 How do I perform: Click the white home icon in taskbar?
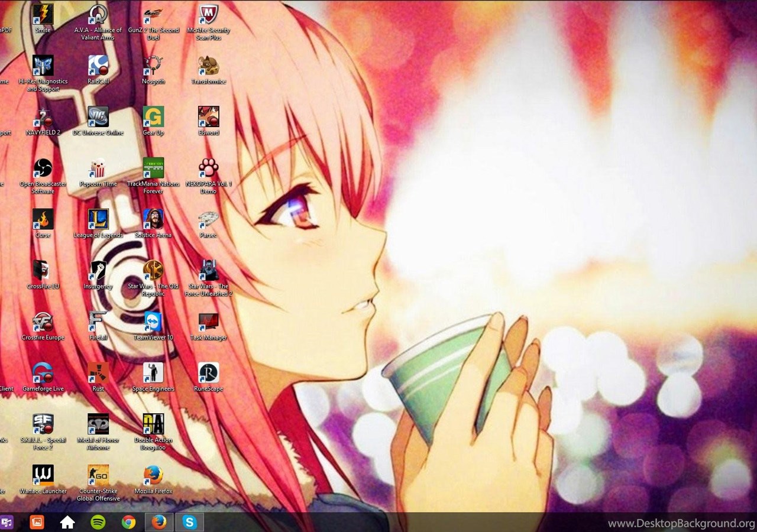coord(67,523)
